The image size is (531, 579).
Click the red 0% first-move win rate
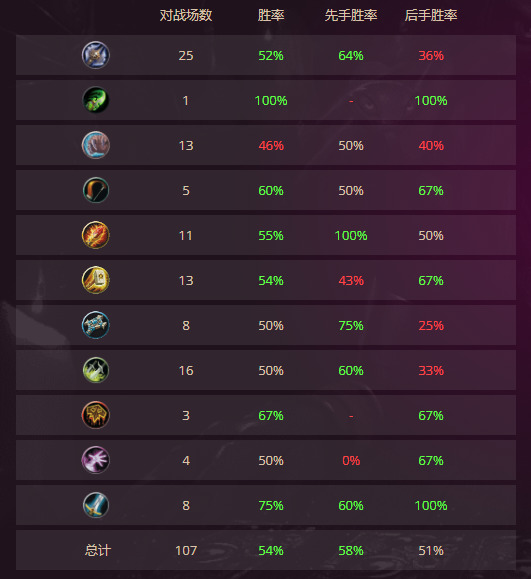[x=351, y=460]
